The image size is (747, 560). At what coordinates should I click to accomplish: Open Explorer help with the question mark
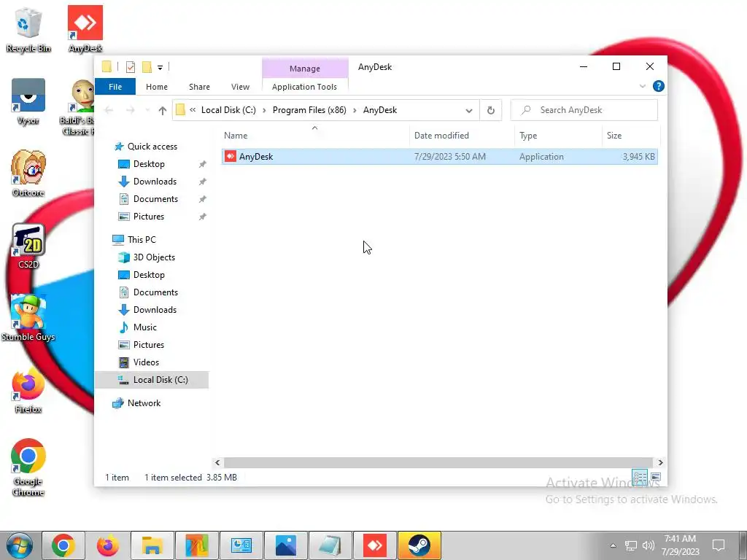pyautogui.click(x=659, y=86)
